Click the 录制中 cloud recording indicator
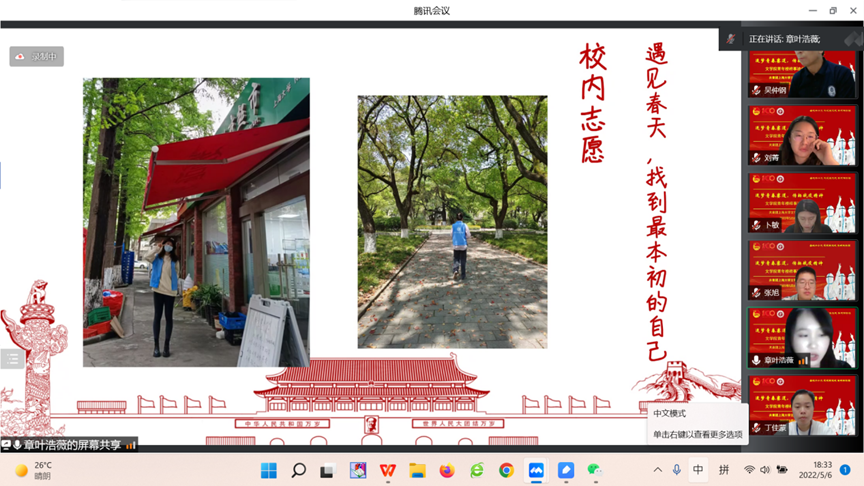The image size is (864, 486). (37, 57)
